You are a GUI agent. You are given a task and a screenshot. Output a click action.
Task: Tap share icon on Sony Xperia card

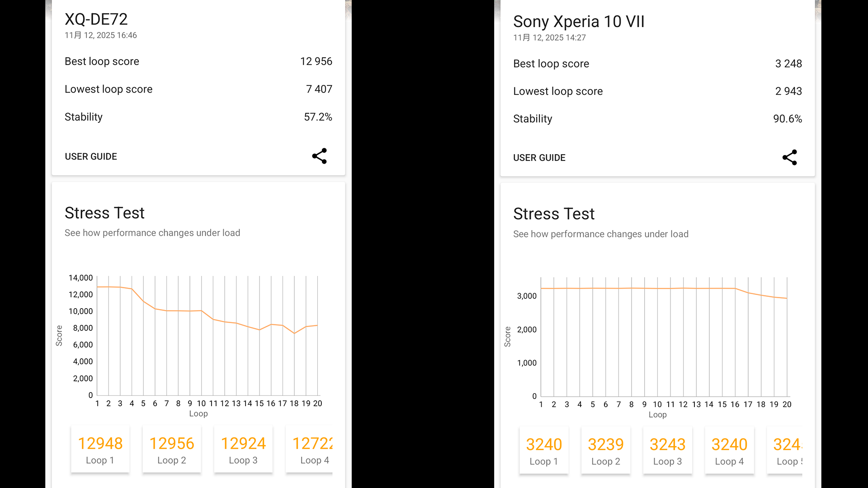[x=789, y=157]
